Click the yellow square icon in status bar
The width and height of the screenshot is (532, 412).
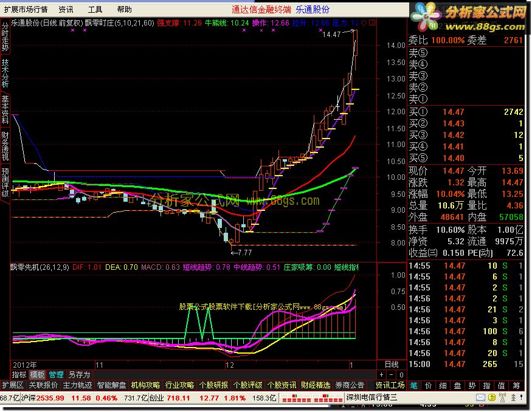point(492,397)
